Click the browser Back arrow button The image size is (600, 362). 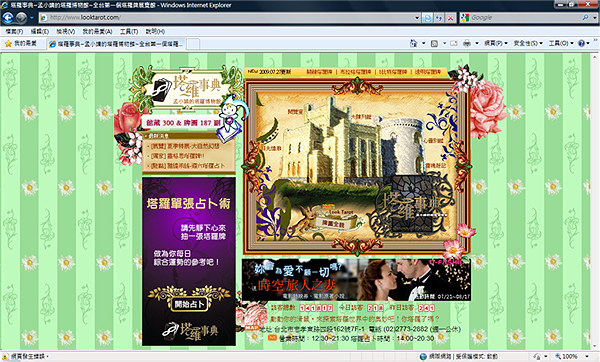coord(8,18)
